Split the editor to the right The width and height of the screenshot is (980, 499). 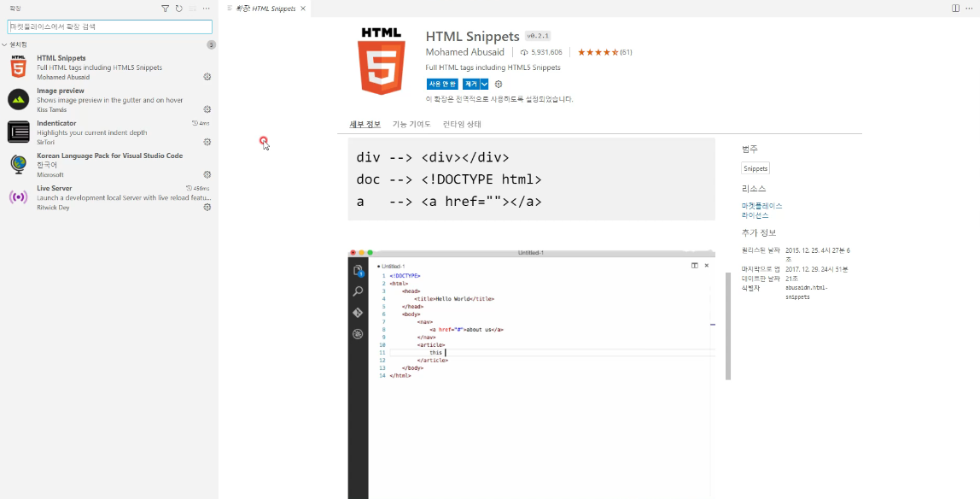coord(955,9)
